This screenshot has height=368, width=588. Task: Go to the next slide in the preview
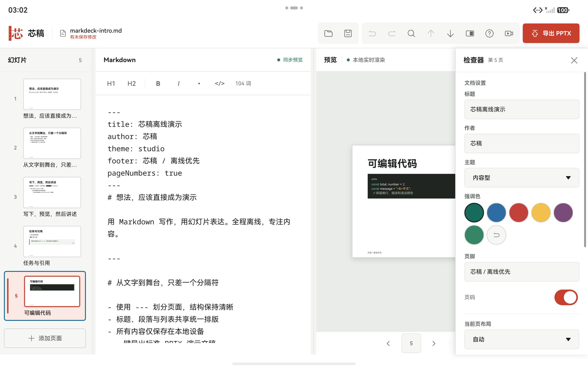tap(434, 343)
